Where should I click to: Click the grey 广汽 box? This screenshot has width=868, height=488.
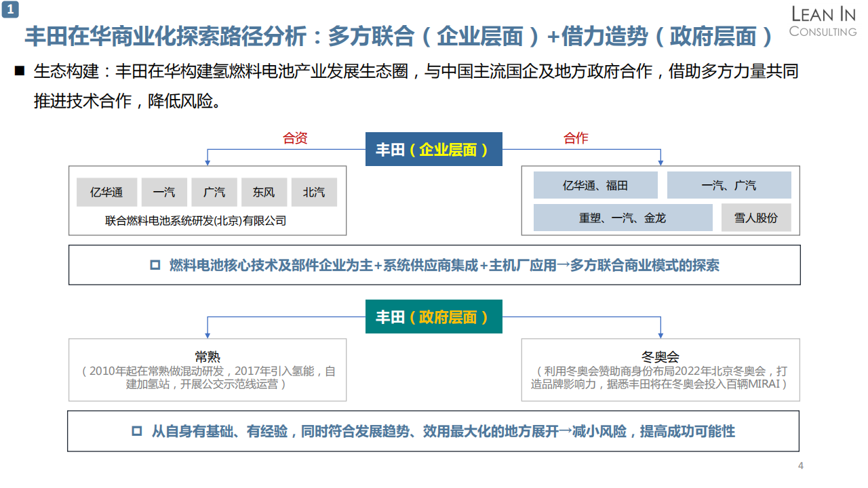[x=214, y=192]
